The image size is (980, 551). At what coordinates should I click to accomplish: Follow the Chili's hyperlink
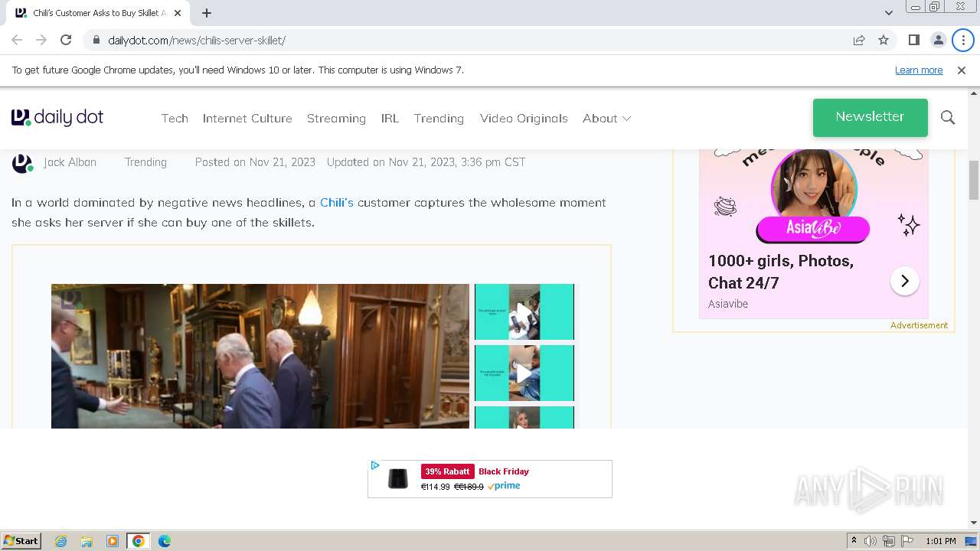point(337,203)
